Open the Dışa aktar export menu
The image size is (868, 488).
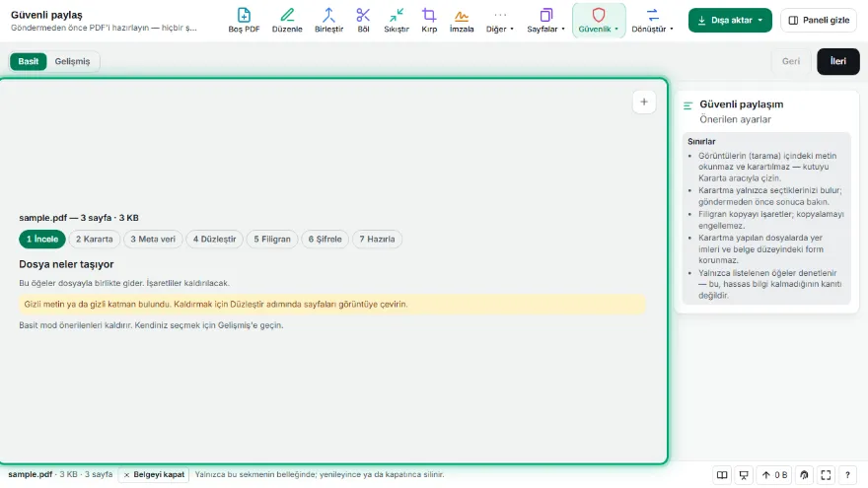click(730, 20)
